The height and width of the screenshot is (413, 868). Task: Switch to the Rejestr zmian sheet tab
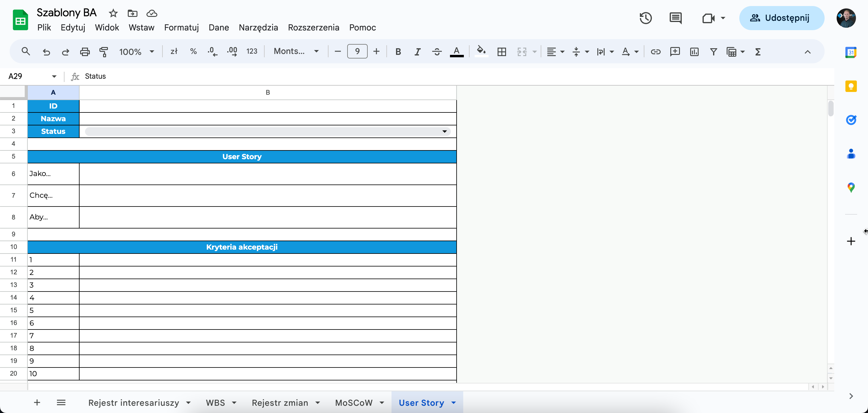coord(280,402)
